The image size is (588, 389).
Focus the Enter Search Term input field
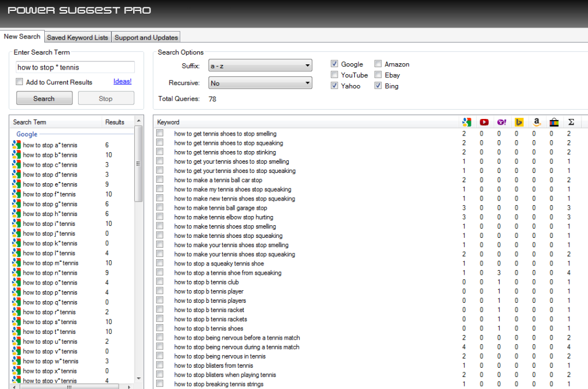[x=75, y=67]
